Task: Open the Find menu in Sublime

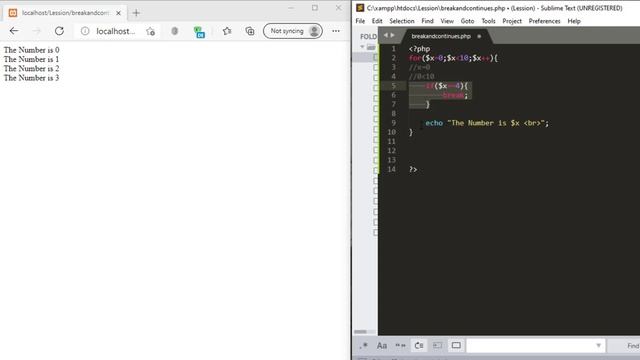Action: click(x=427, y=21)
